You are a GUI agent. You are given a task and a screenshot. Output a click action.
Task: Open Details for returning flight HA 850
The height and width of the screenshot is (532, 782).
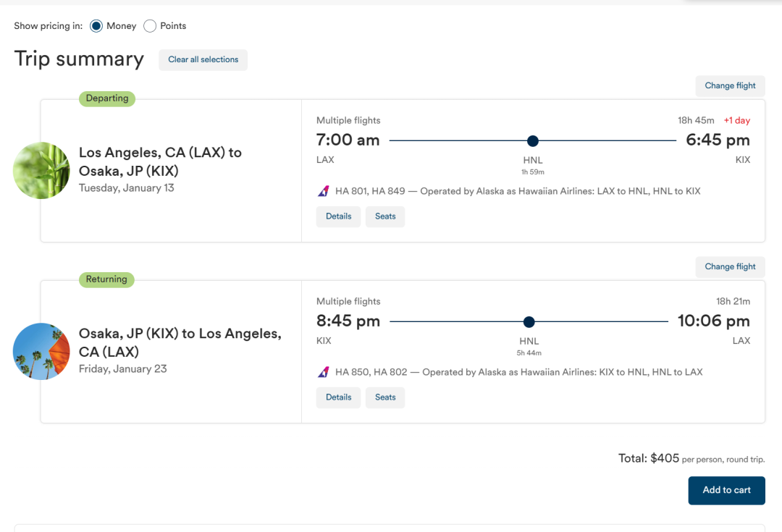click(338, 397)
